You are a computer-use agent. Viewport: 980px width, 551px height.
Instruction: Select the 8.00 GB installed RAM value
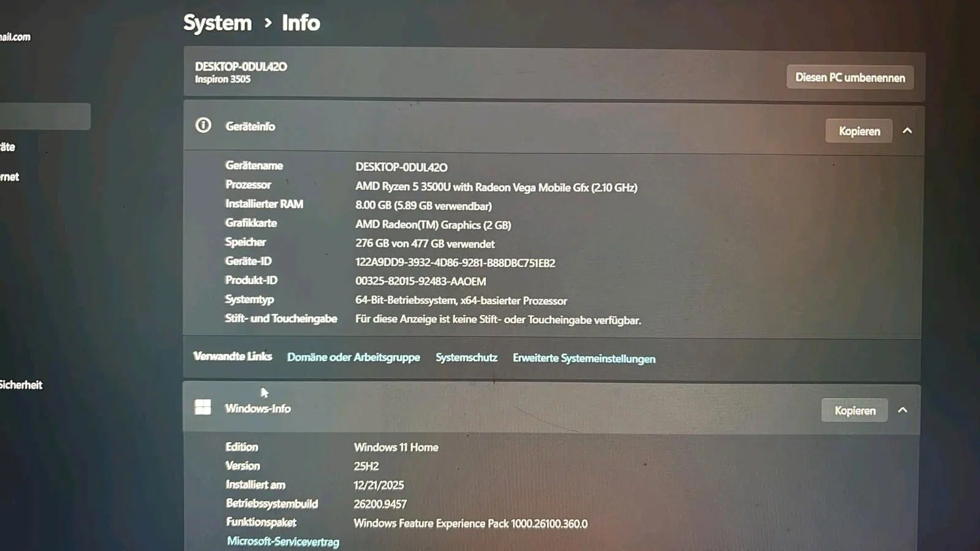click(x=423, y=206)
